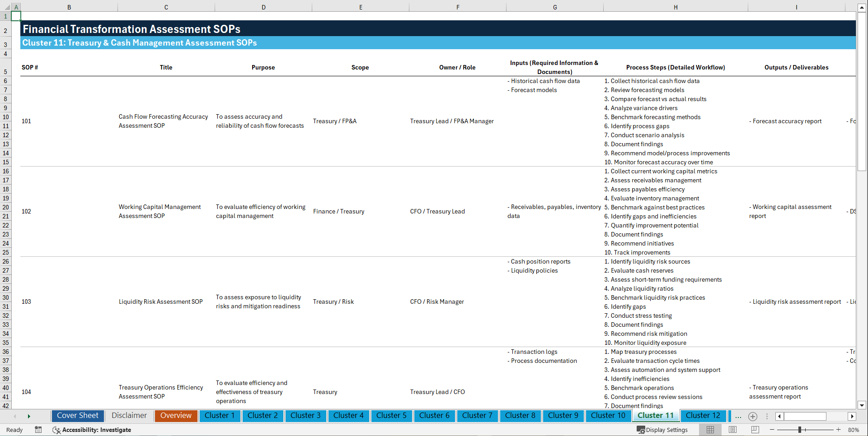This screenshot has width=868, height=436.
Task: Select column B header
Action: [x=69, y=7]
